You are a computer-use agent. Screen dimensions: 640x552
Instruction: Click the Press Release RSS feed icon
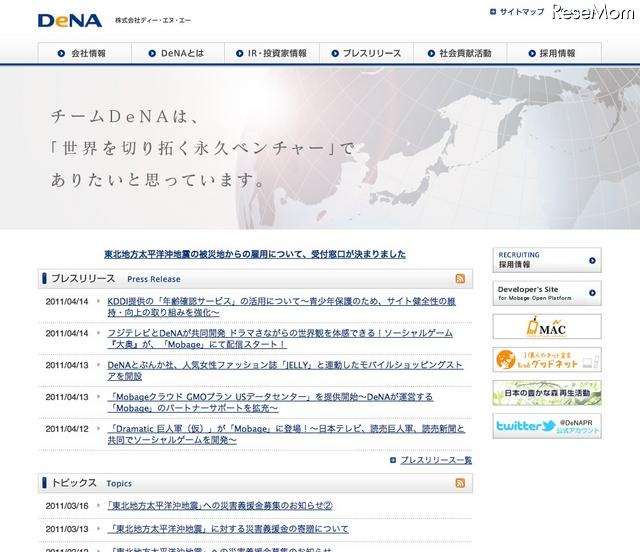460,278
